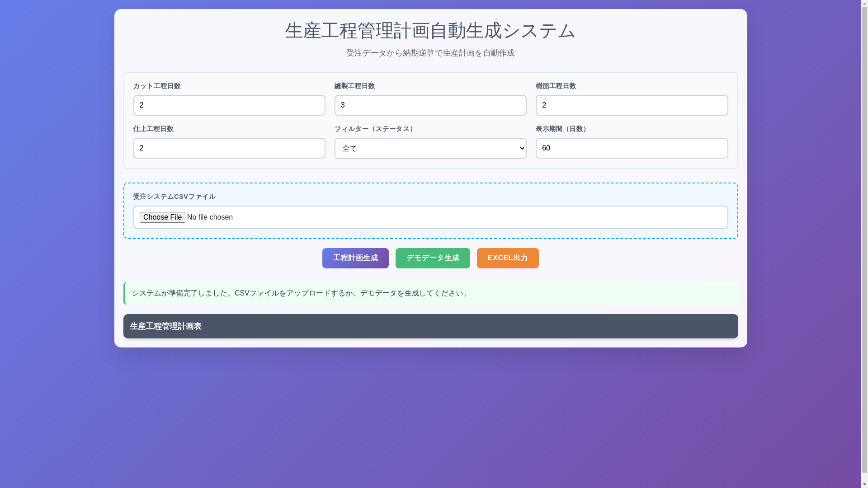Click the フィルター（ステータス） label
Image resolution: width=868 pixels, height=488 pixels.
375,129
